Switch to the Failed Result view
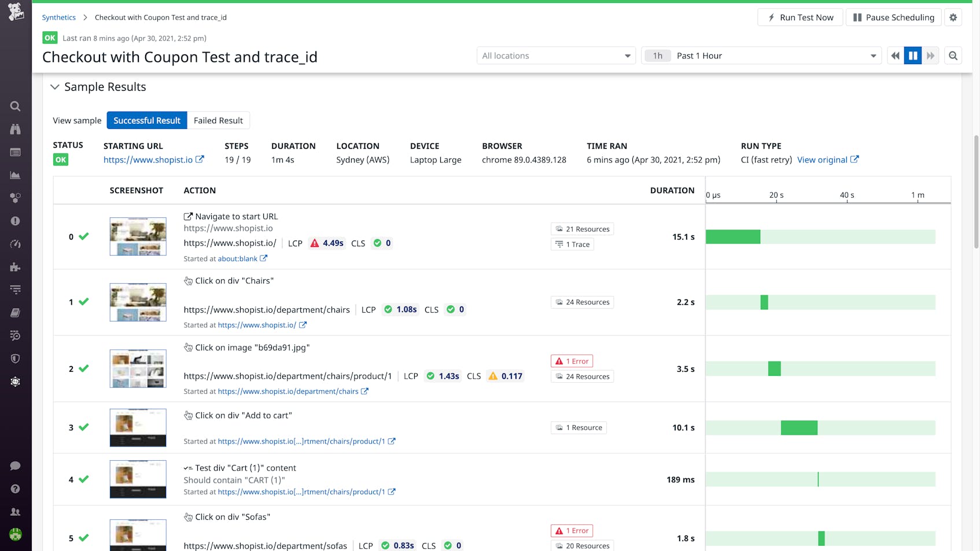Viewport: 980px width, 551px height. coord(219,120)
